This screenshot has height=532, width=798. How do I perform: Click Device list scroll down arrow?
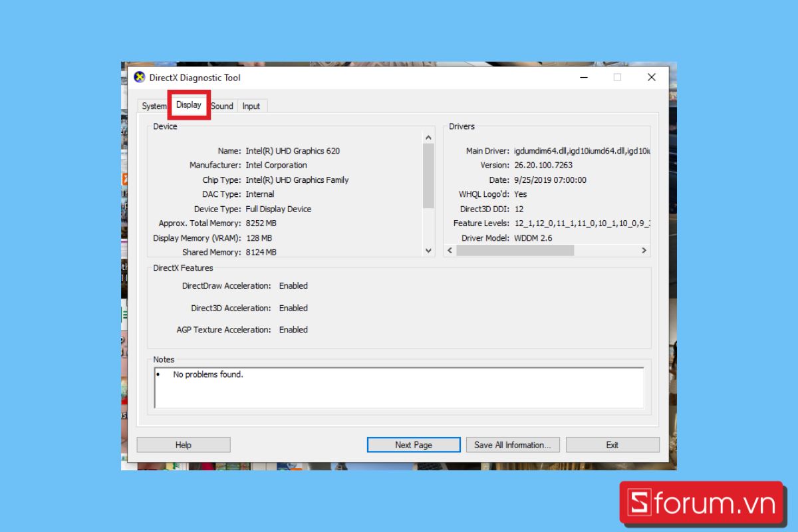tap(428, 251)
